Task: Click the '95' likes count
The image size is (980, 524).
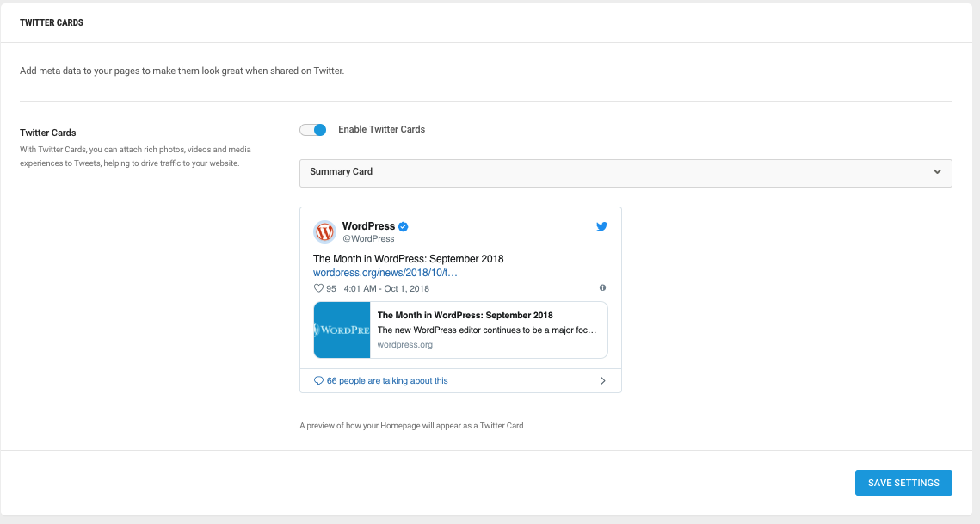Action: click(331, 289)
